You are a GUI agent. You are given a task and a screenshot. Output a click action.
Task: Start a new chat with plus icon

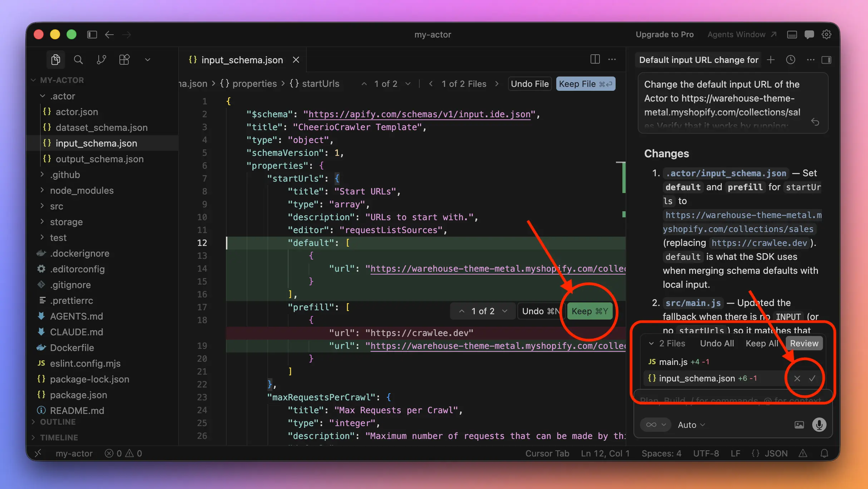[771, 60]
